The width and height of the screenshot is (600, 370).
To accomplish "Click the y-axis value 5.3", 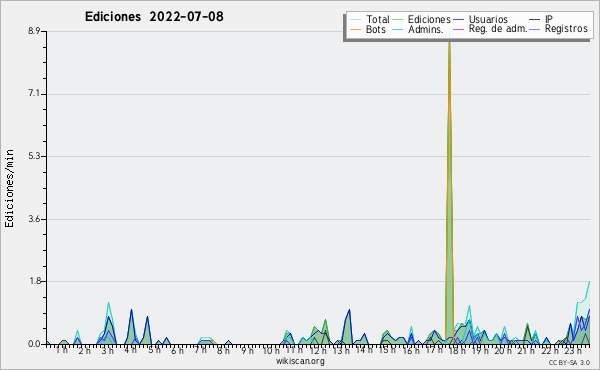I will pyautogui.click(x=34, y=156).
